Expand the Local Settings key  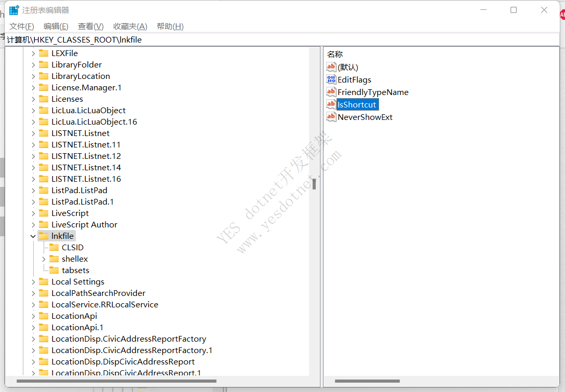[x=33, y=282]
